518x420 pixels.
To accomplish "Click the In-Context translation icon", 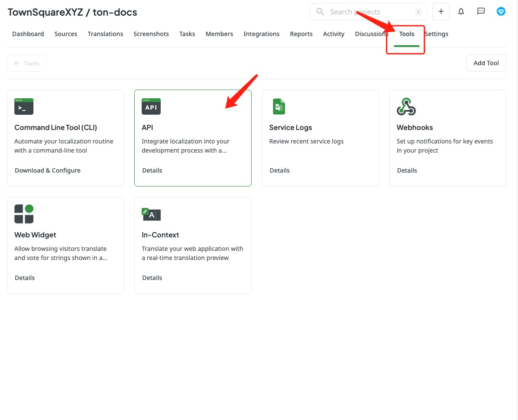I will [151, 214].
